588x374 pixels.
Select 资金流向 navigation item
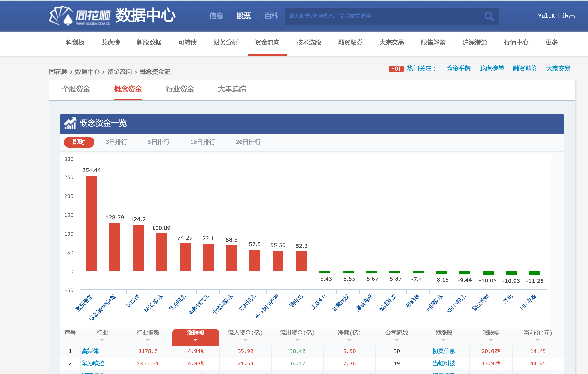pyautogui.click(x=267, y=42)
